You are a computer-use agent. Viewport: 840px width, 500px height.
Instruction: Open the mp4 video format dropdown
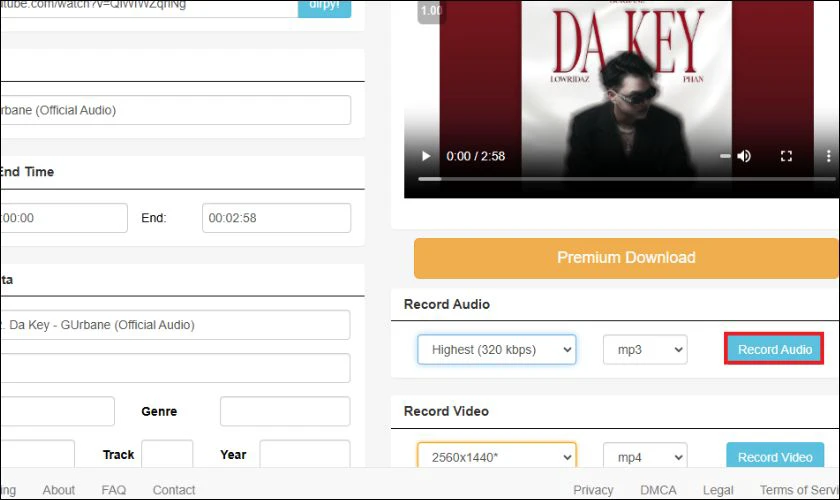pos(645,456)
